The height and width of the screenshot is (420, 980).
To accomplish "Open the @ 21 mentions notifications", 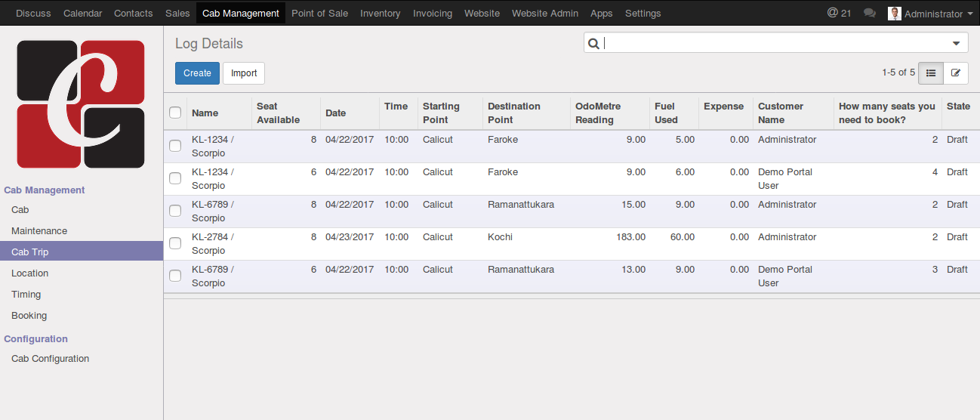I will click(x=839, y=14).
